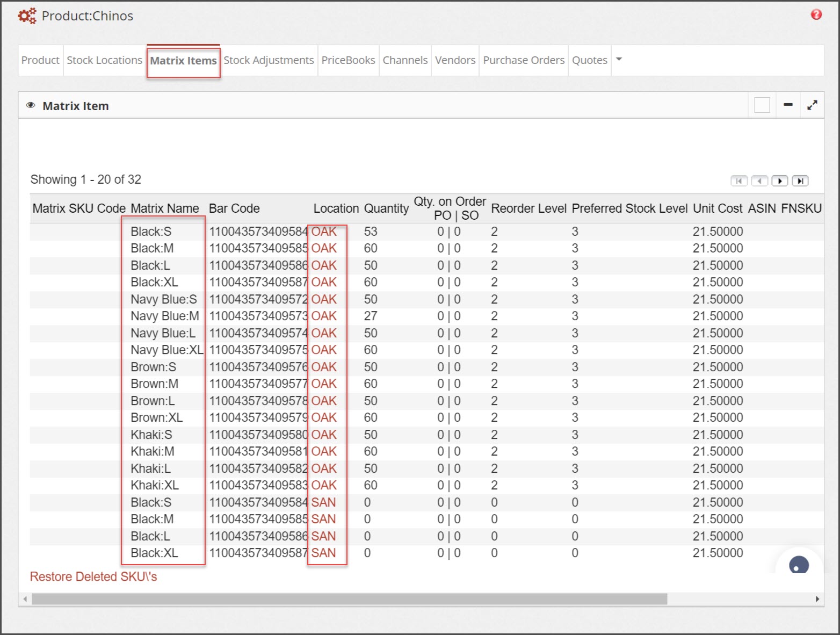Image resolution: width=840 pixels, height=635 pixels.
Task: Click the horizontal scrollbar thumb
Action: (349, 599)
